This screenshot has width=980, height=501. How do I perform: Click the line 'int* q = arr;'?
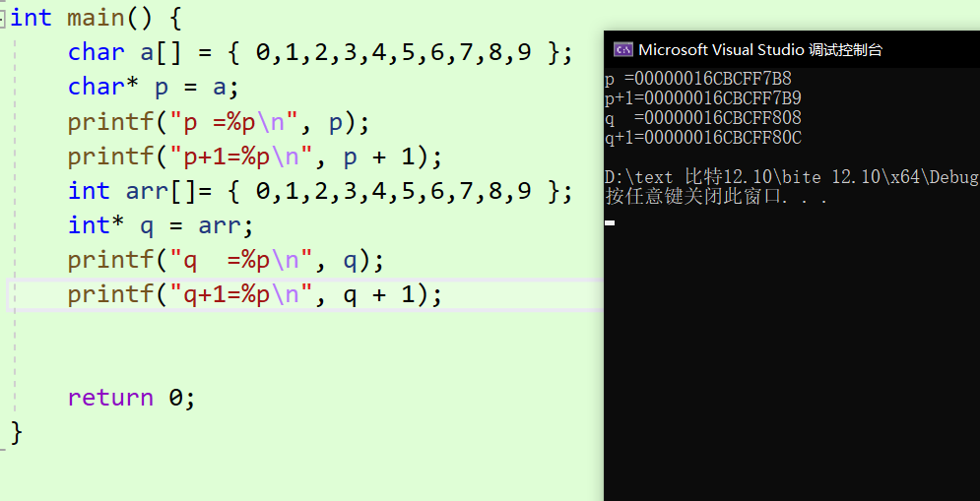point(161,226)
